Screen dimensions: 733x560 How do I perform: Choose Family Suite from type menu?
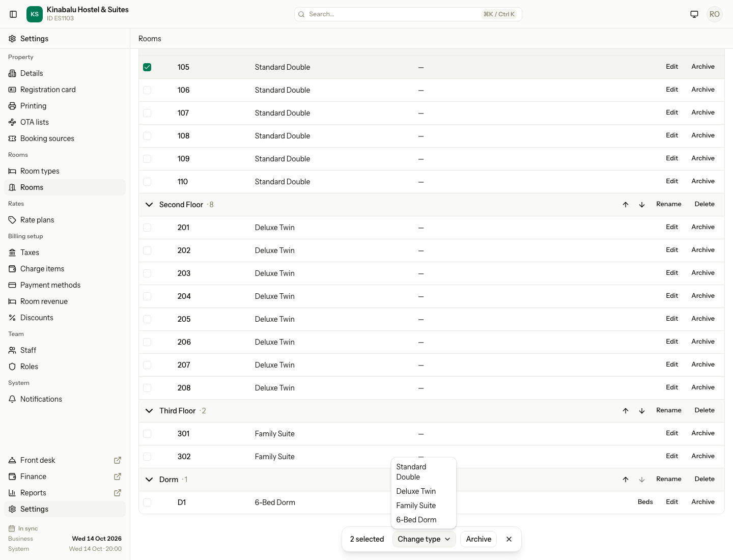(424, 506)
